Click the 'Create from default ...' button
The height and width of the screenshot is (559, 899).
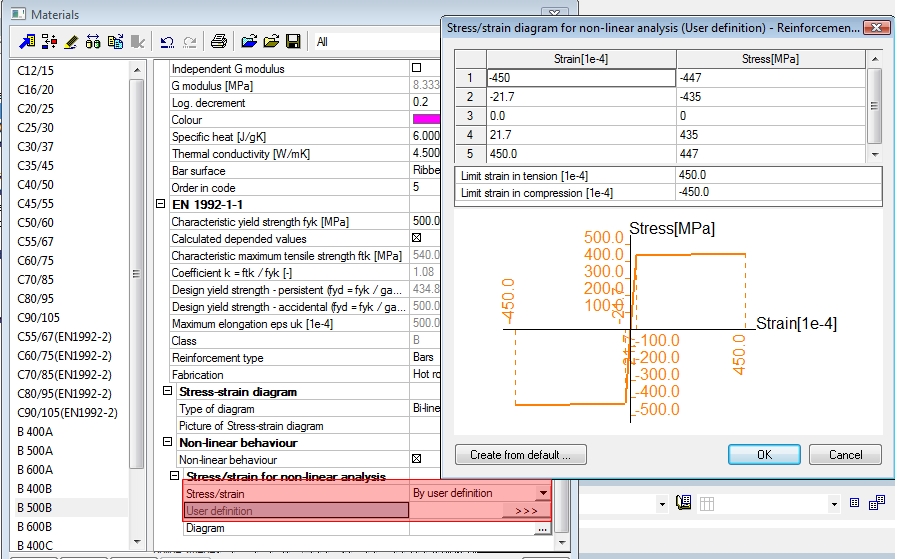(x=520, y=455)
